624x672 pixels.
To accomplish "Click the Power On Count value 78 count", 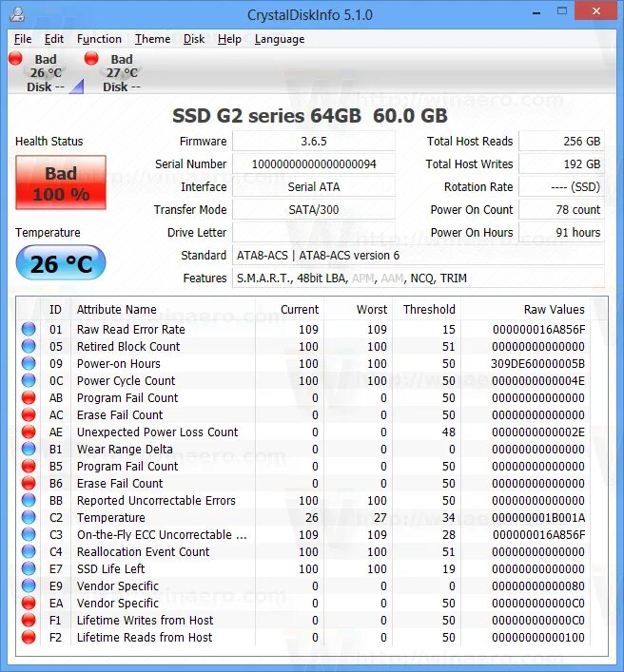I will 561,209.
